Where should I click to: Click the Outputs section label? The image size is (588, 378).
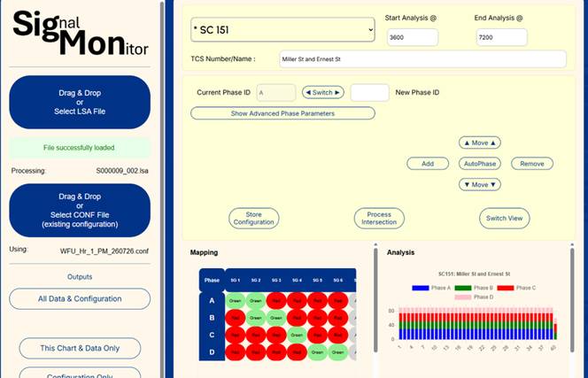(x=80, y=277)
